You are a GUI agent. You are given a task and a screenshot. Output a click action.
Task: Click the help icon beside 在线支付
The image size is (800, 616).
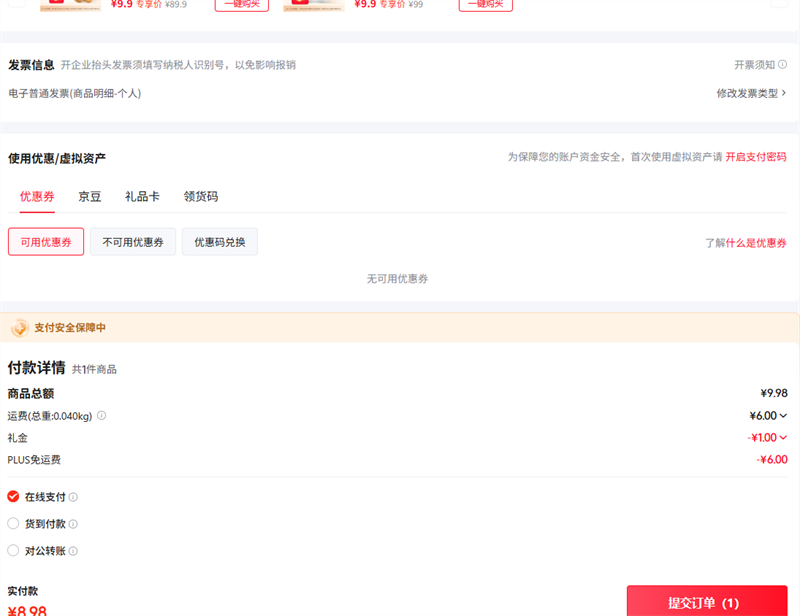coord(73,497)
